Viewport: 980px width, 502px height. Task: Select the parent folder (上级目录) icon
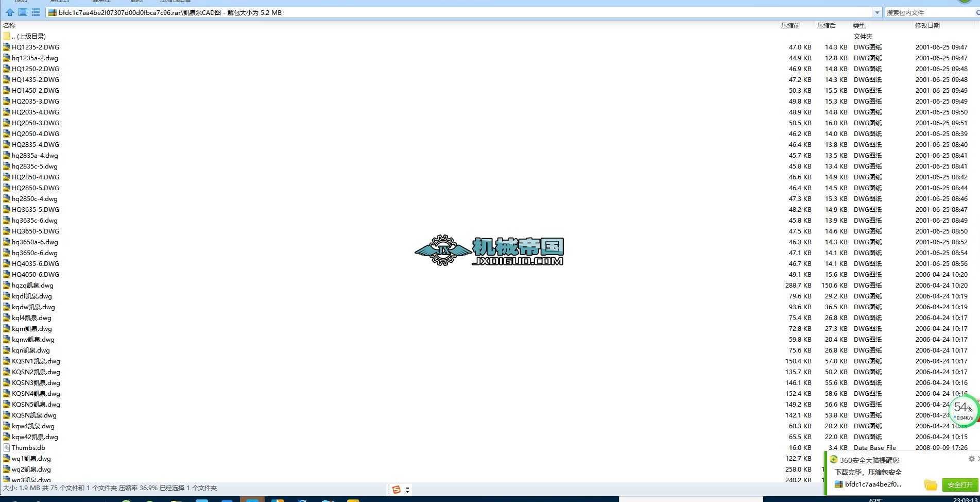coord(7,36)
